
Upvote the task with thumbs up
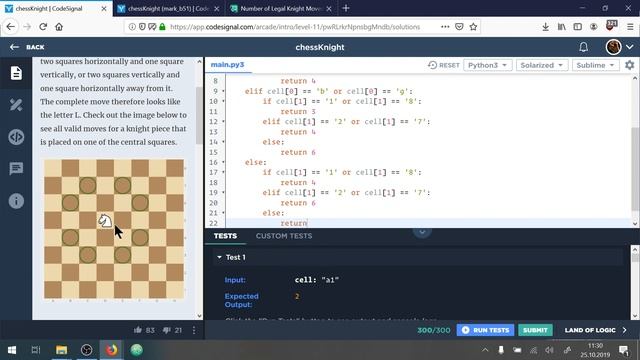pyautogui.click(x=138, y=330)
